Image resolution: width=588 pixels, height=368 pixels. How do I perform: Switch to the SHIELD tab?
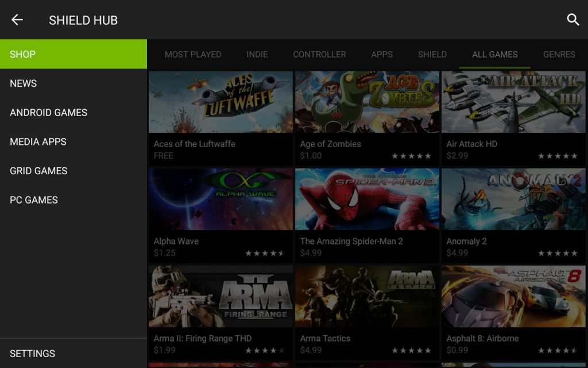pos(432,55)
